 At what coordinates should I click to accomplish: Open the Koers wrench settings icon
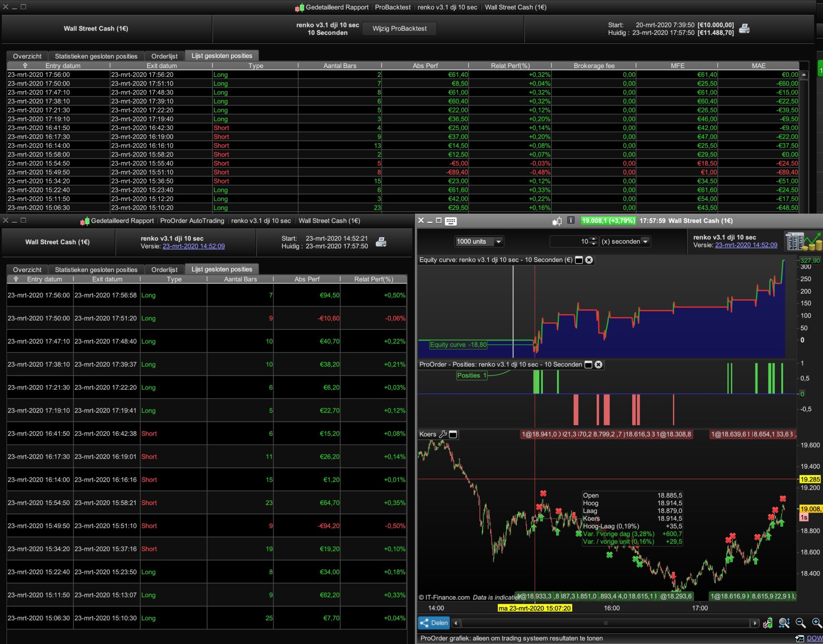pos(443,434)
